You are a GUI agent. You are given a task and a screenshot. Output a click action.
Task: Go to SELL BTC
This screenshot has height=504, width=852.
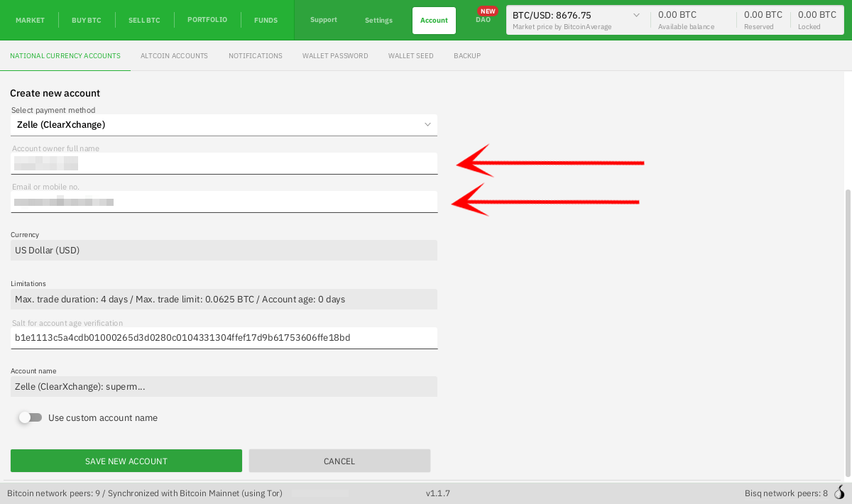[144, 20]
